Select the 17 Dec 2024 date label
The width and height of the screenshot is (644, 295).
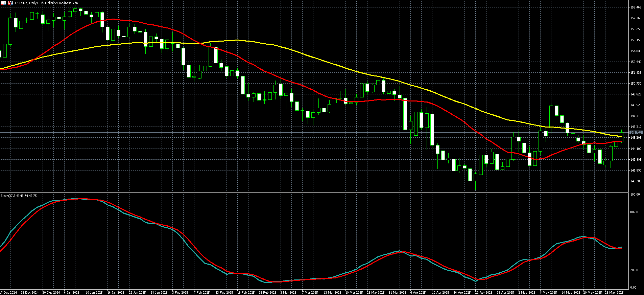pyautogui.click(x=8, y=292)
